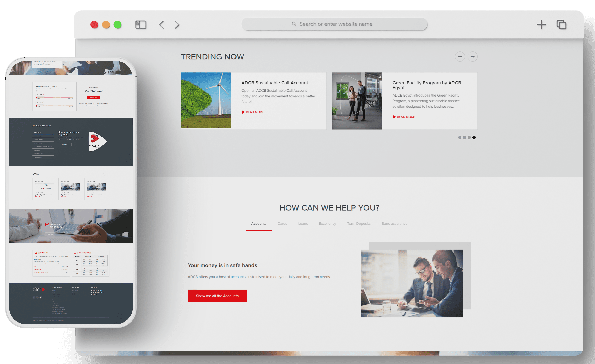The width and height of the screenshot is (595, 364).
Task: Select the Banc-assurance tab
Action: point(394,224)
